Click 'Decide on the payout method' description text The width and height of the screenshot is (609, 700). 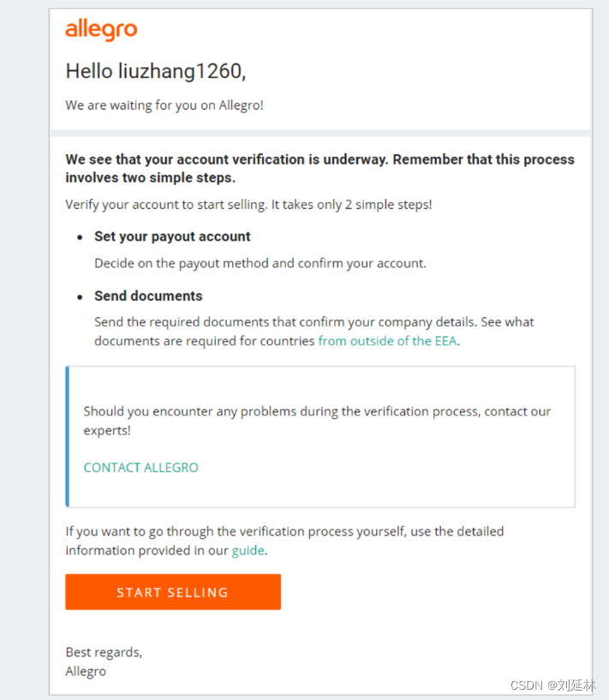260,263
